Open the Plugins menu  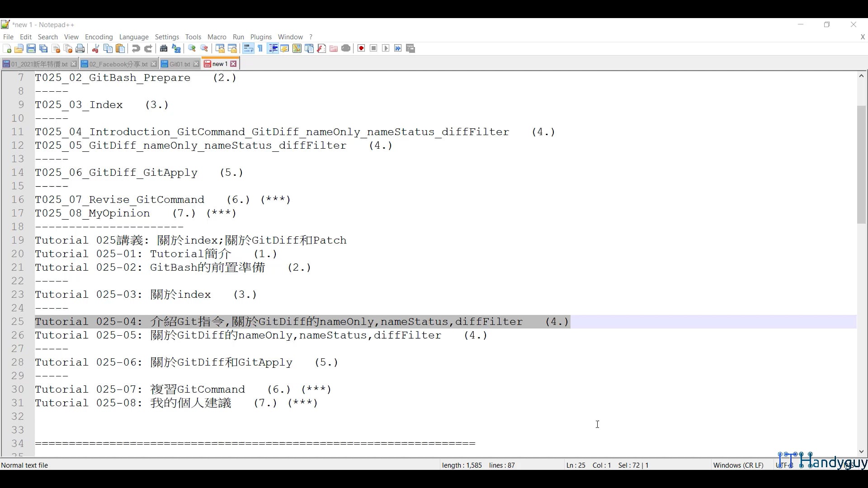click(x=261, y=37)
